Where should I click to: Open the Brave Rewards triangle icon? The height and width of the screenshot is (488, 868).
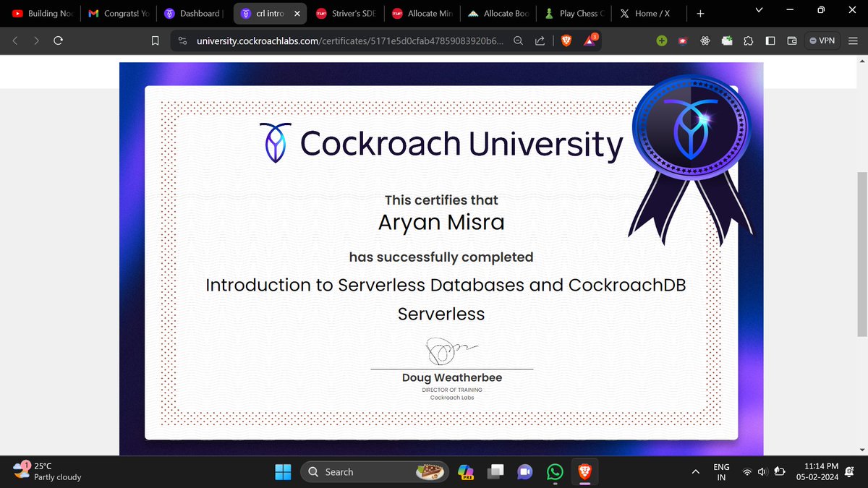click(590, 40)
